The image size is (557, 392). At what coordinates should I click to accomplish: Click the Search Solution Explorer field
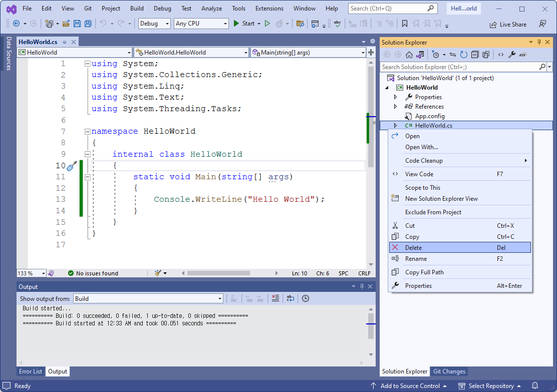(x=460, y=67)
